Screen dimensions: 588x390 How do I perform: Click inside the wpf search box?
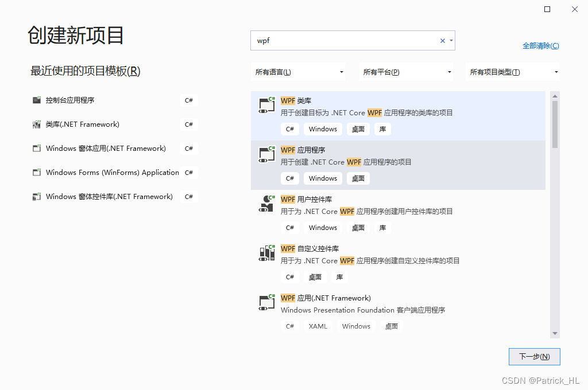(345, 41)
